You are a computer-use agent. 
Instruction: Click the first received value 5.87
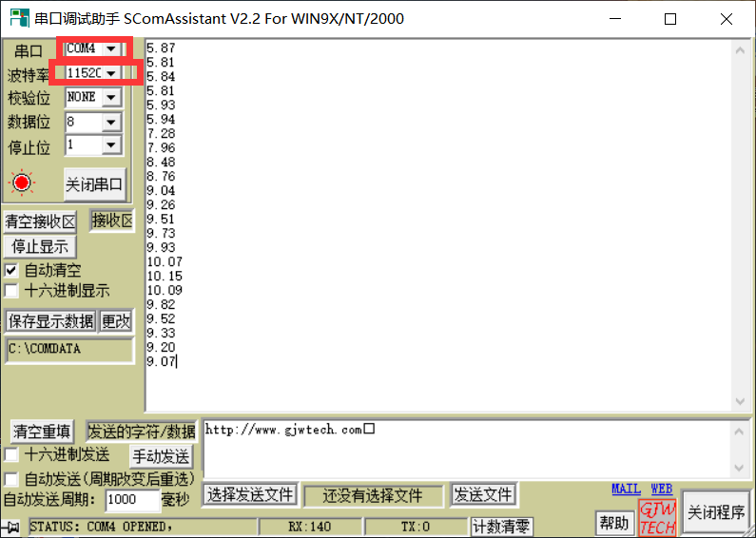point(161,48)
